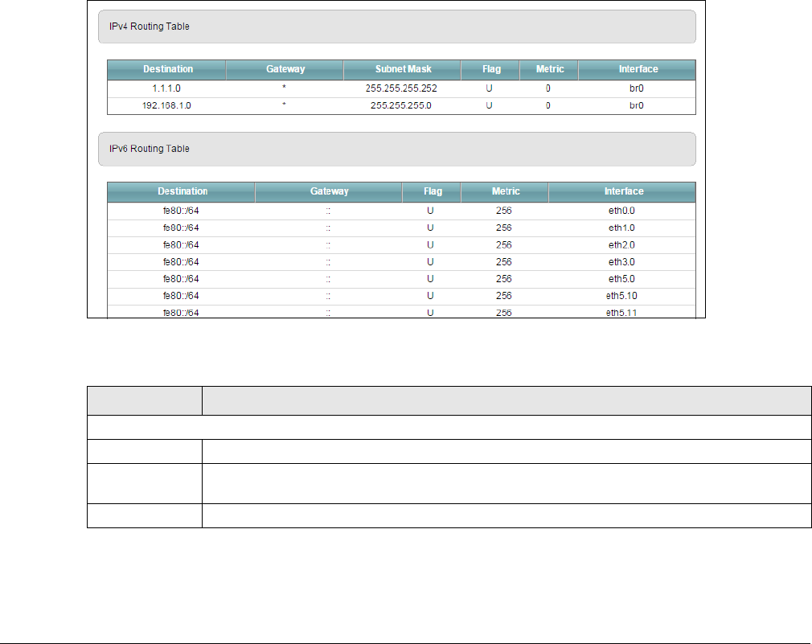Click the IPv6 Routing Table section title

pyautogui.click(x=150, y=149)
